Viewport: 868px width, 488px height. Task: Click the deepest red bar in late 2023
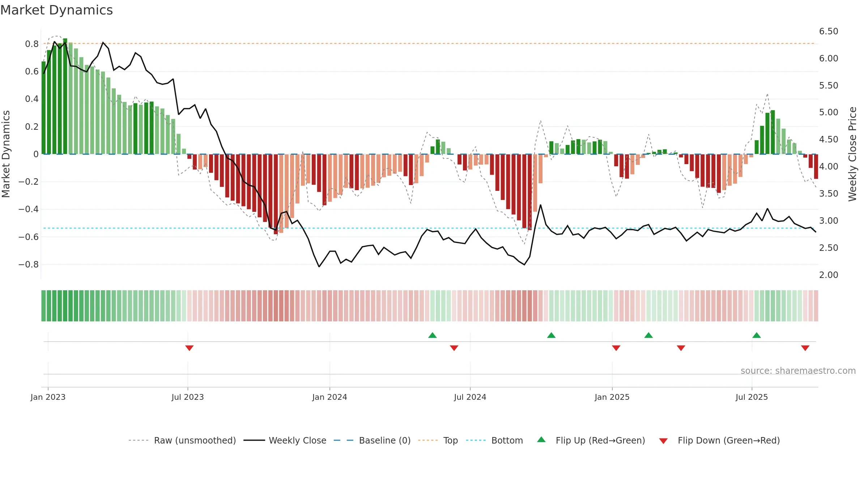[x=276, y=194]
